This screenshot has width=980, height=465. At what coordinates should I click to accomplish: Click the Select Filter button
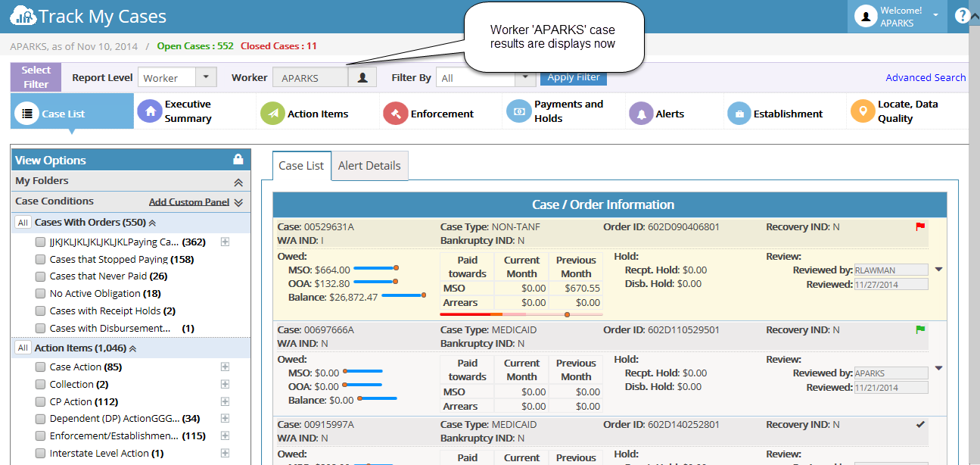pyautogui.click(x=36, y=77)
